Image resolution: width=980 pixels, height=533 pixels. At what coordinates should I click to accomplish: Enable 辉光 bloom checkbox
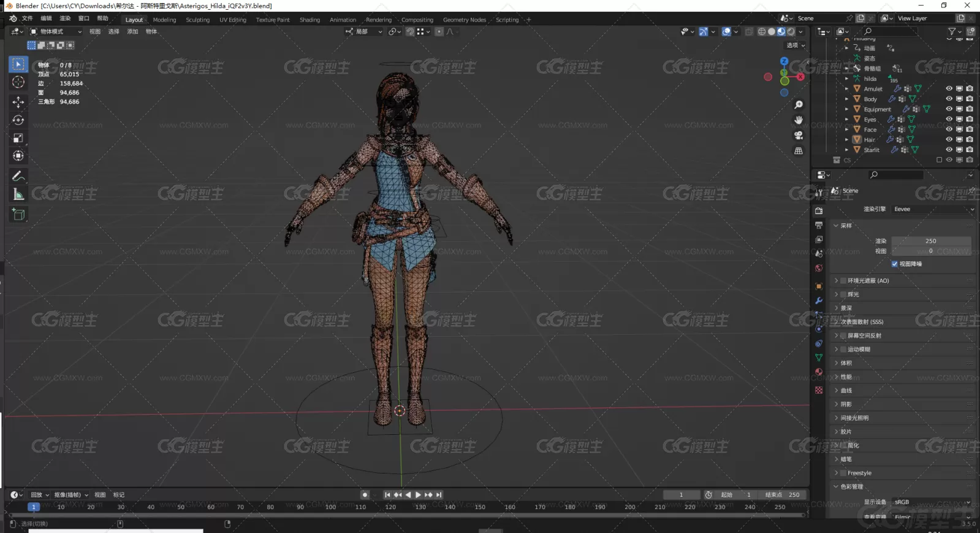tap(843, 294)
